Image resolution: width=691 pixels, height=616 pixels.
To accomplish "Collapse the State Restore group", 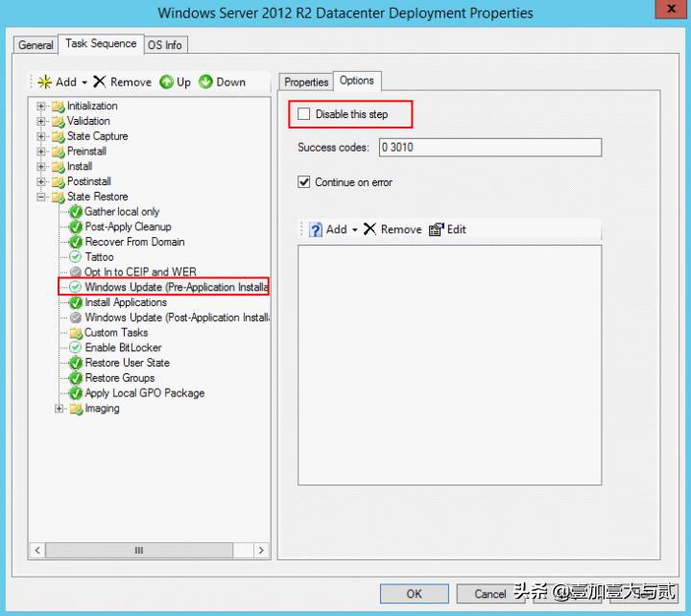I will click(41, 197).
